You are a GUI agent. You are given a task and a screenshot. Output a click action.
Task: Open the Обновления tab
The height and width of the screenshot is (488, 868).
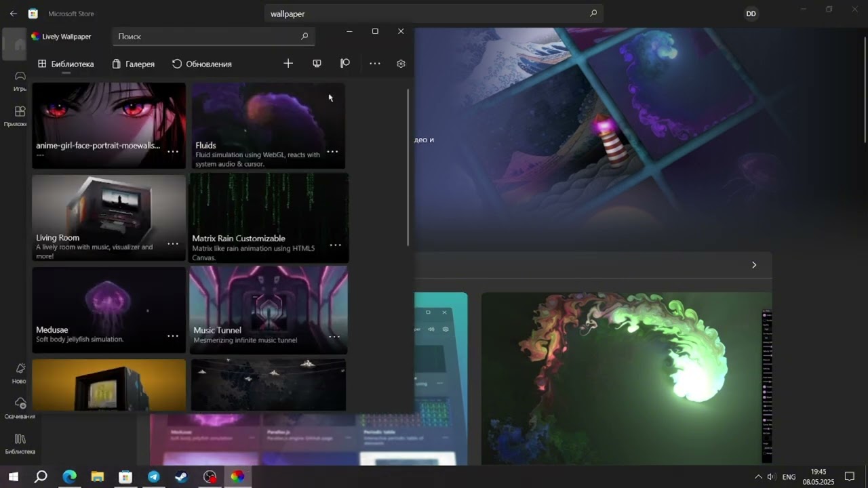pyautogui.click(x=202, y=64)
